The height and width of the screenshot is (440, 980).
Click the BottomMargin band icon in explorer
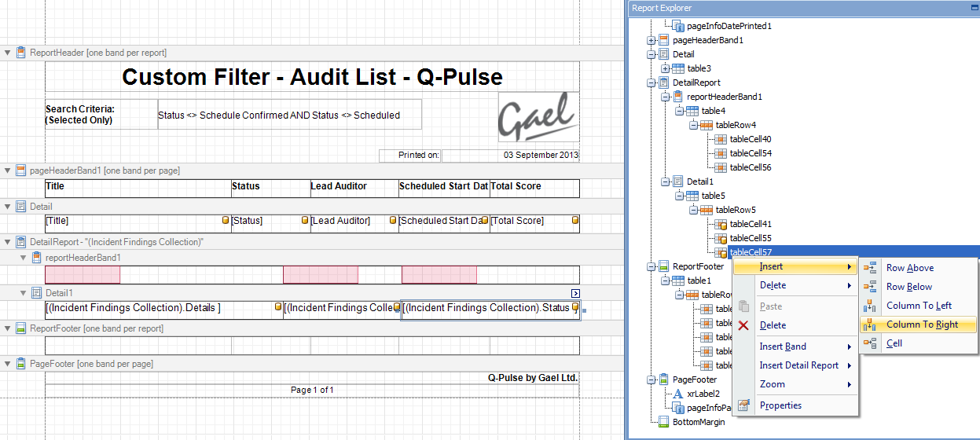[665, 422]
